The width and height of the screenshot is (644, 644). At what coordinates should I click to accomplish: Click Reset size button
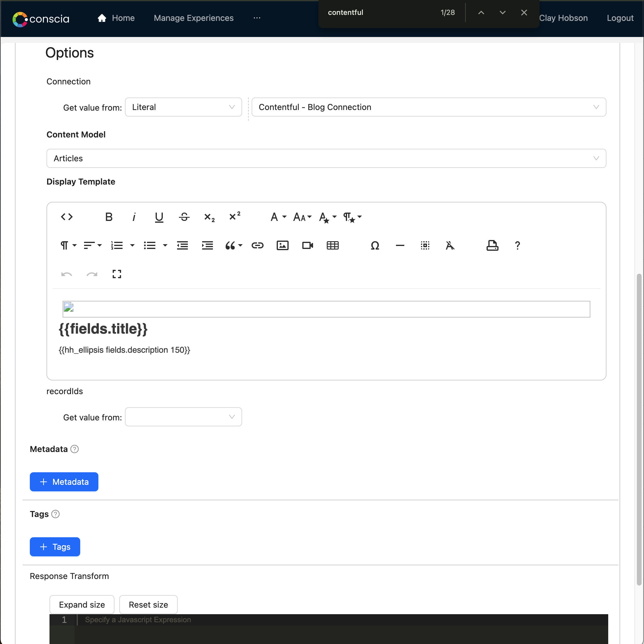(148, 604)
